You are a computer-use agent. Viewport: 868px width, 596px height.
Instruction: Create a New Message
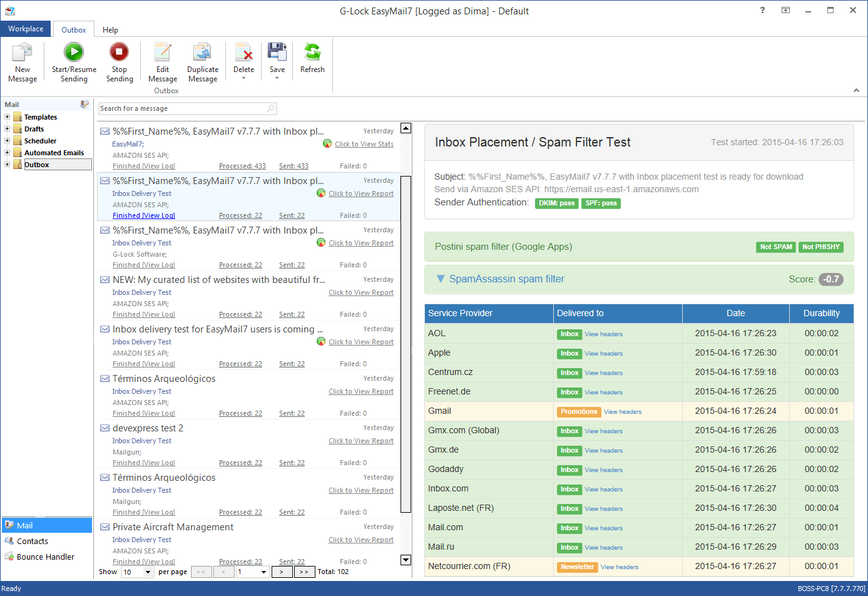(x=23, y=62)
